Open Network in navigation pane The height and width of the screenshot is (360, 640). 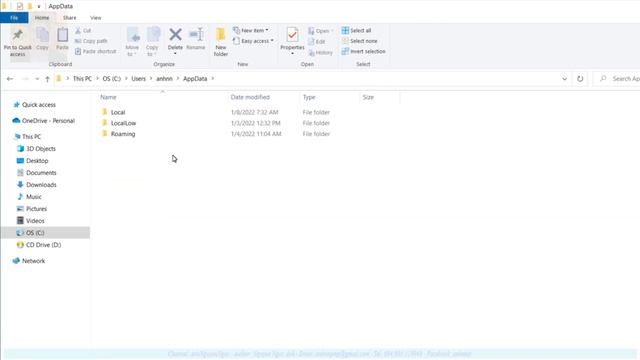tap(33, 261)
